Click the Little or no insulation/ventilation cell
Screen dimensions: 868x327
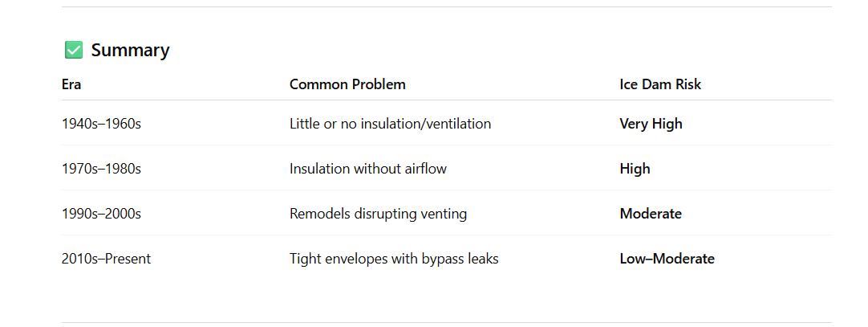tap(390, 124)
